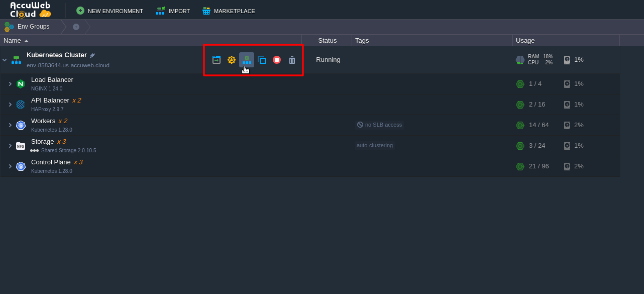Click the RAM/CPU usage icon for Kubernetes Cluster
The image size is (644, 294).
click(x=520, y=60)
